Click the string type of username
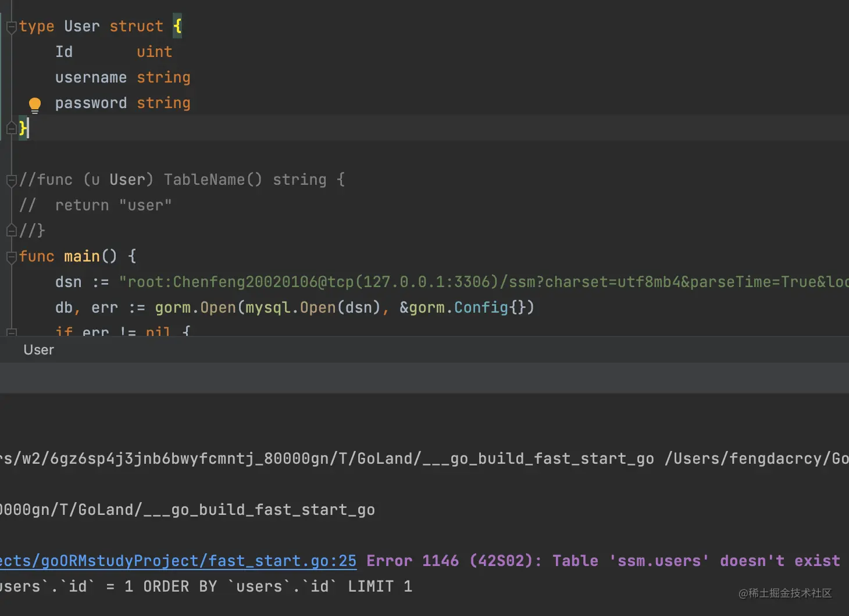This screenshot has height=616, width=849. click(x=163, y=77)
